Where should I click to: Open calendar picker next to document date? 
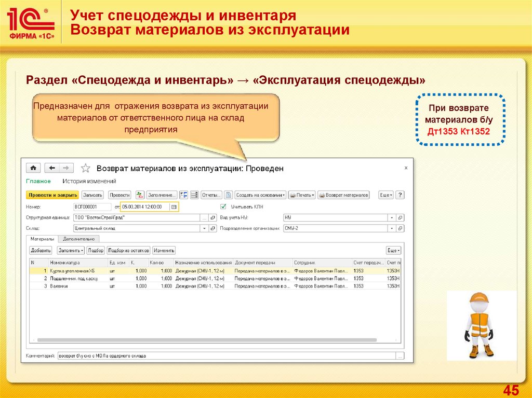[174, 207]
